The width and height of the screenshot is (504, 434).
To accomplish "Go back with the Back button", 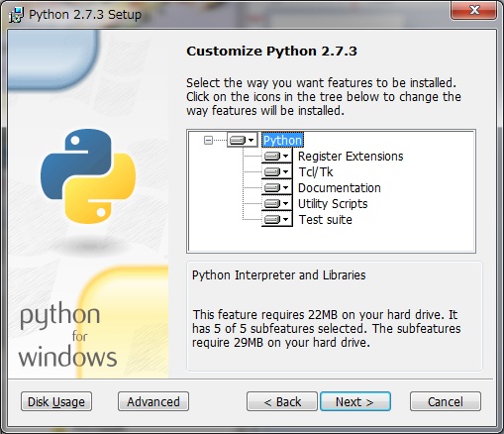I will click(282, 401).
